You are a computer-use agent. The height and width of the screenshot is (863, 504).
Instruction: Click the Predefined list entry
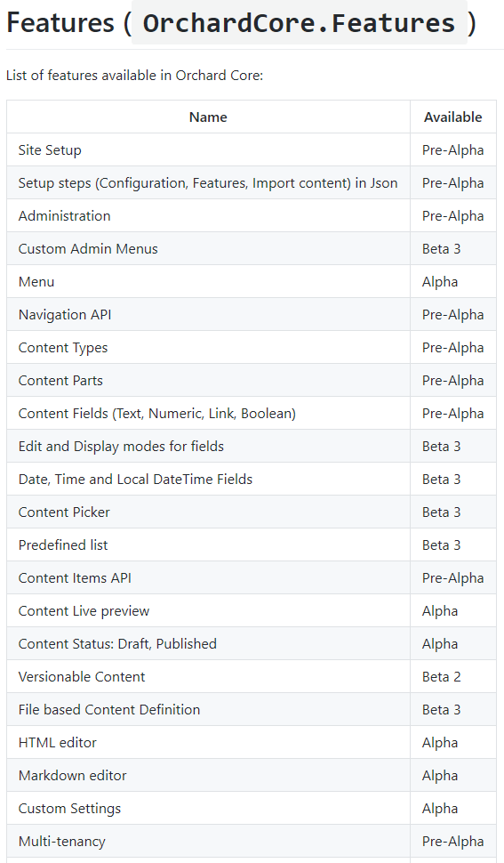62,544
